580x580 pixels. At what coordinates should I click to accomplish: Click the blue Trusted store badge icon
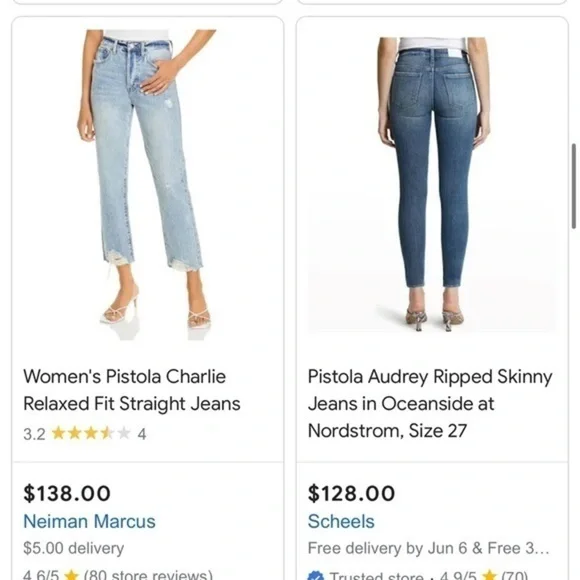point(316,576)
